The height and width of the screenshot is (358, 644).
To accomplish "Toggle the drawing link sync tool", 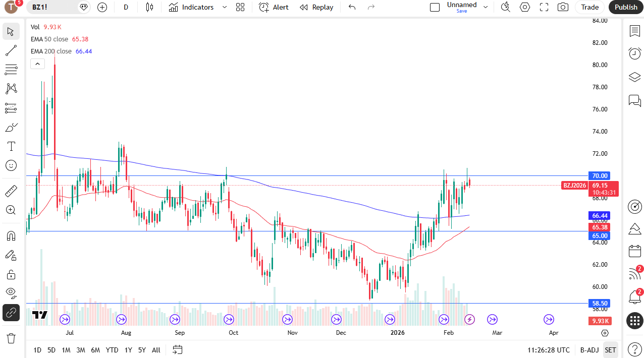I will [11, 313].
